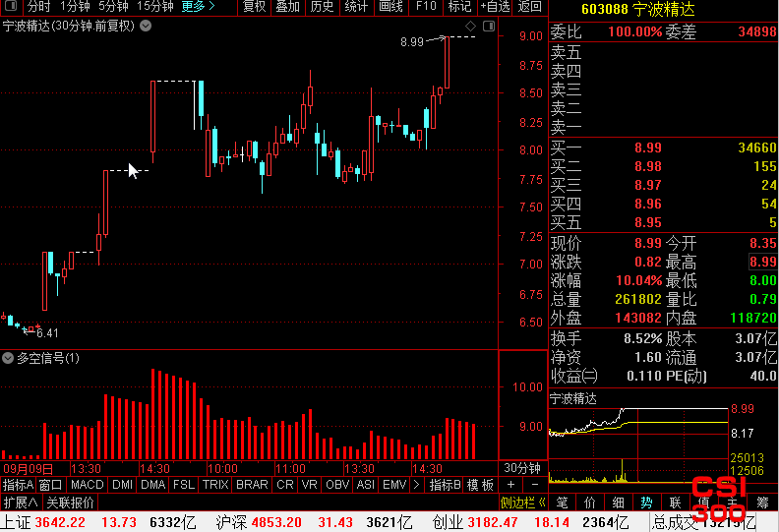Select the DMI indicator
779x532 pixels.
(x=122, y=485)
